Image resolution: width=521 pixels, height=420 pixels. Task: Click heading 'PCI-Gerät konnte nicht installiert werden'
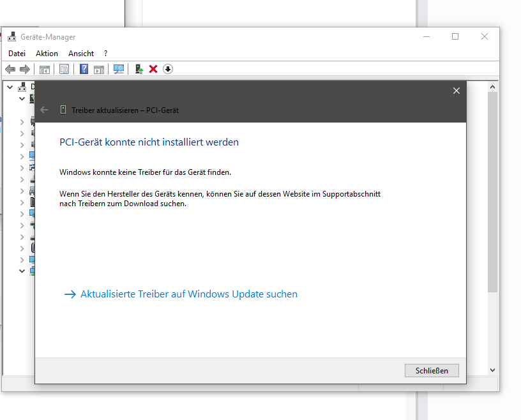click(x=149, y=142)
